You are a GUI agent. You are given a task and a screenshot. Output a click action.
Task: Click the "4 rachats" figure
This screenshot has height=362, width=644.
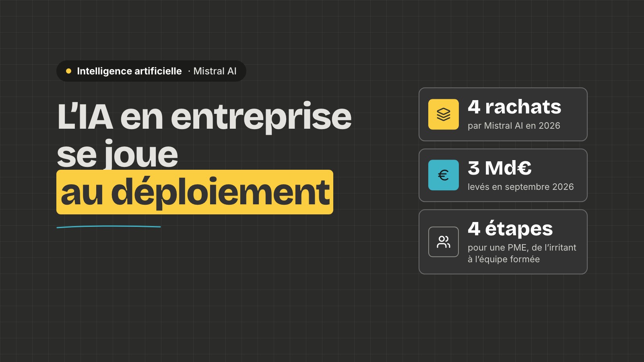pos(514,107)
